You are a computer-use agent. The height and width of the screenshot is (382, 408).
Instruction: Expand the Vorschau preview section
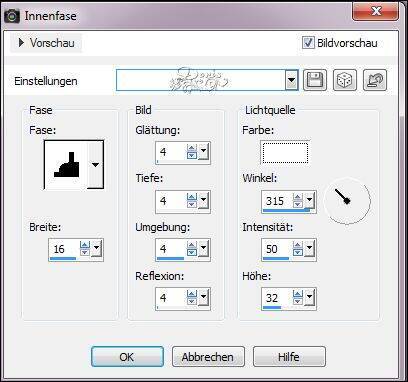(46, 43)
